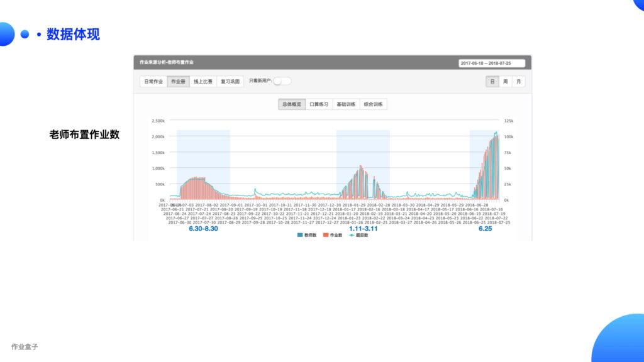Select the 总体概览 chart view
The image size is (644, 362).
[292, 104]
